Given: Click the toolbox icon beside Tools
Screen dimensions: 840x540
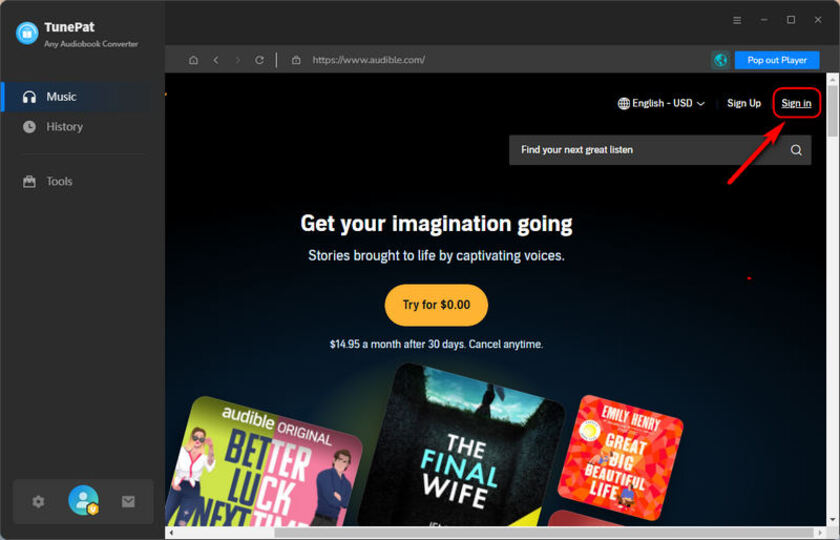Looking at the screenshot, I should (x=29, y=182).
